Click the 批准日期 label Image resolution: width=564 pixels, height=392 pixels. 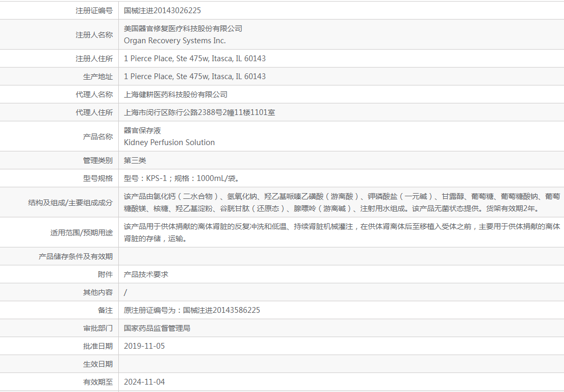[x=98, y=347]
